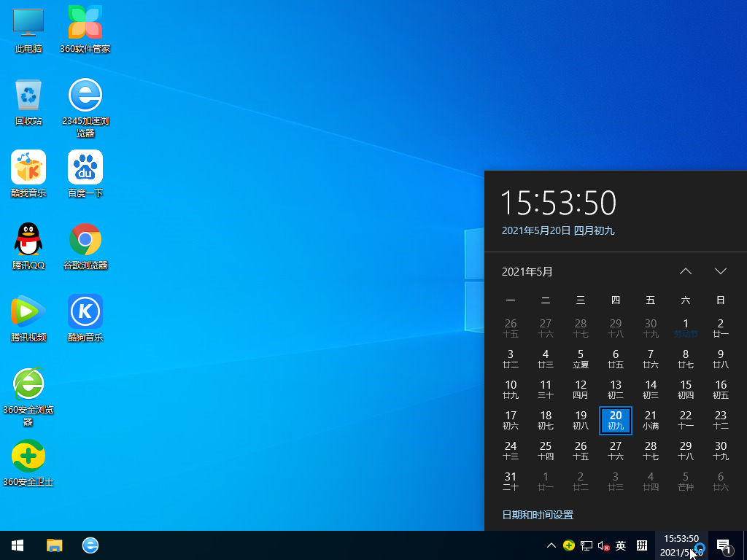Open File Explorer from taskbar
The height and width of the screenshot is (560, 747).
[x=54, y=545]
